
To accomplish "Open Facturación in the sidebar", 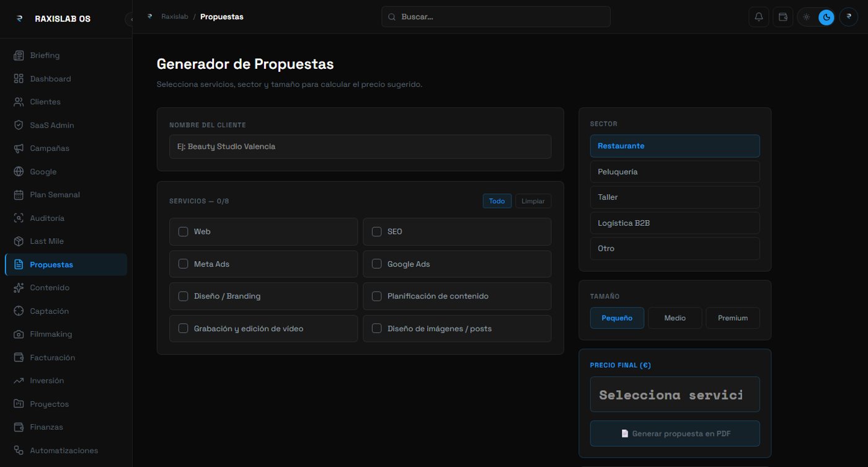I will click(x=66, y=358).
